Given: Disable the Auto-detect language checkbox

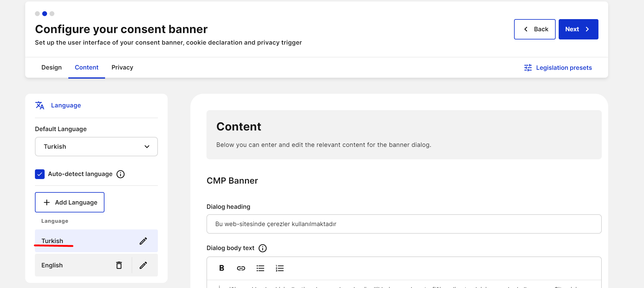Looking at the screenshot, I should pos(40,174).
